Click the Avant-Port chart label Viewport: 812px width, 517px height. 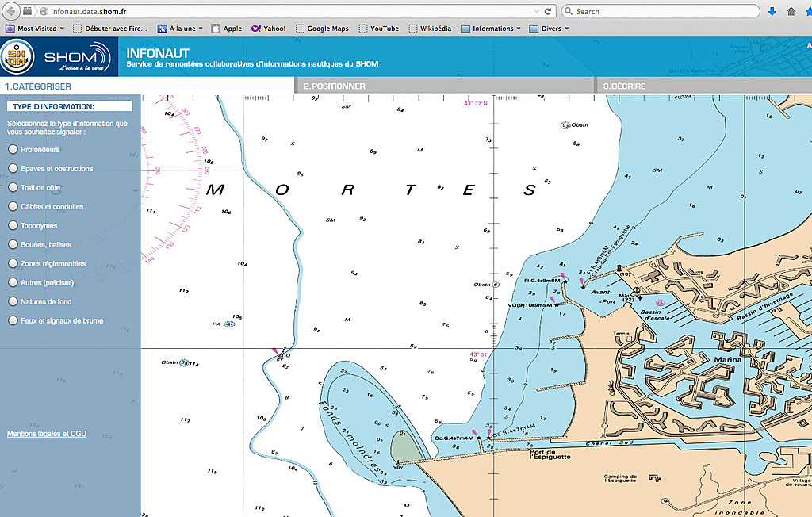pos(604,297)
